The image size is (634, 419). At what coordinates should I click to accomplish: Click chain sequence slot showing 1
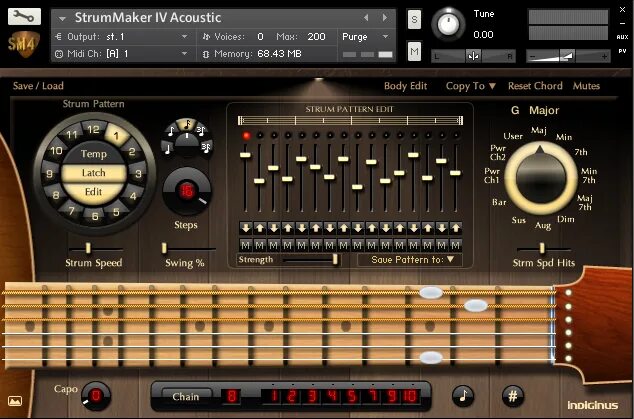click(x=273, y=396)
